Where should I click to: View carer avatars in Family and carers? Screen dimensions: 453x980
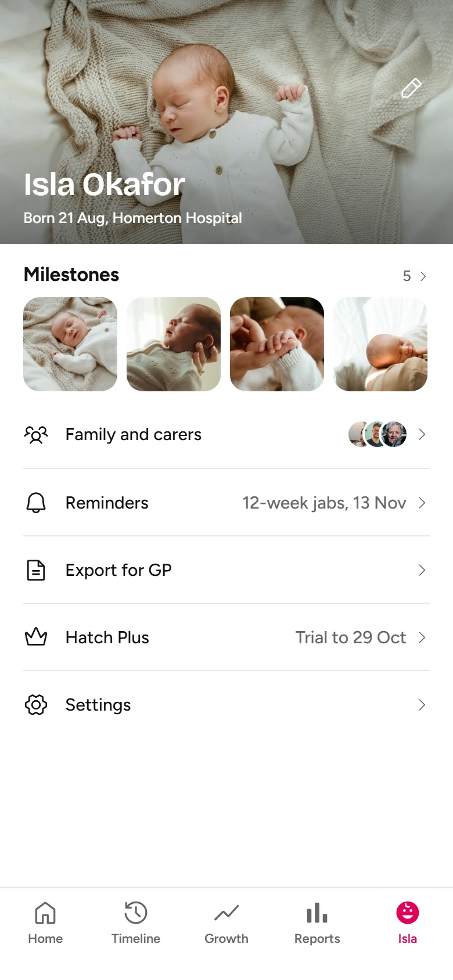(x=378, y=434)
